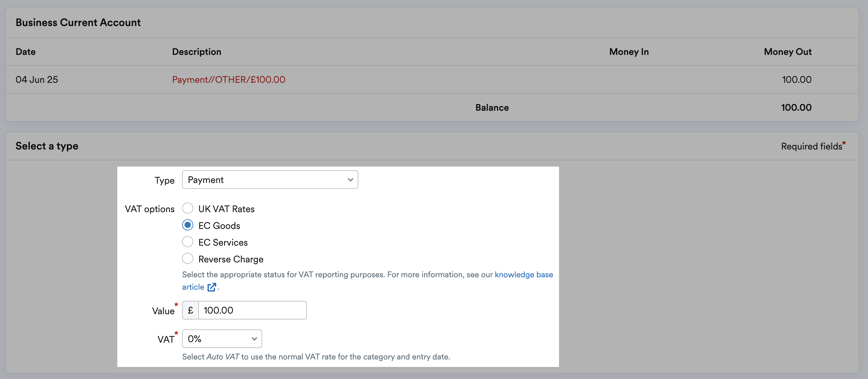The width and height of the screenshot is (868, 379).
Task: Click the Description column header
Action: [x=196, y=51]
